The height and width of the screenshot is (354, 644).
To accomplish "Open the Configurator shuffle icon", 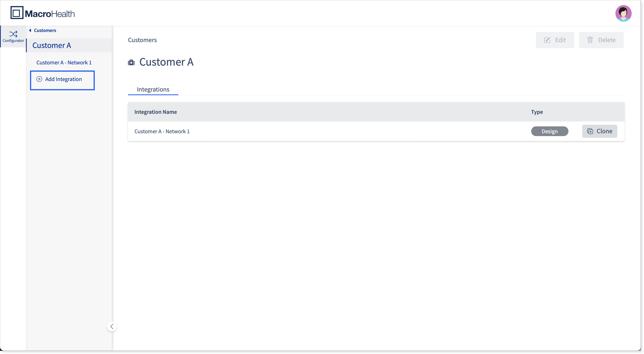I will click(13, 34).
